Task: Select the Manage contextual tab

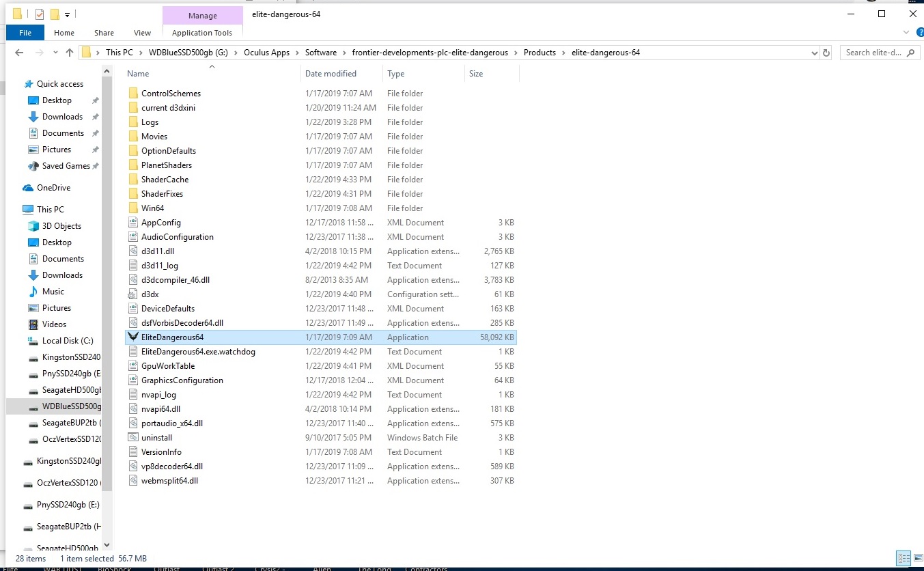Action: [x=202, y=15]
